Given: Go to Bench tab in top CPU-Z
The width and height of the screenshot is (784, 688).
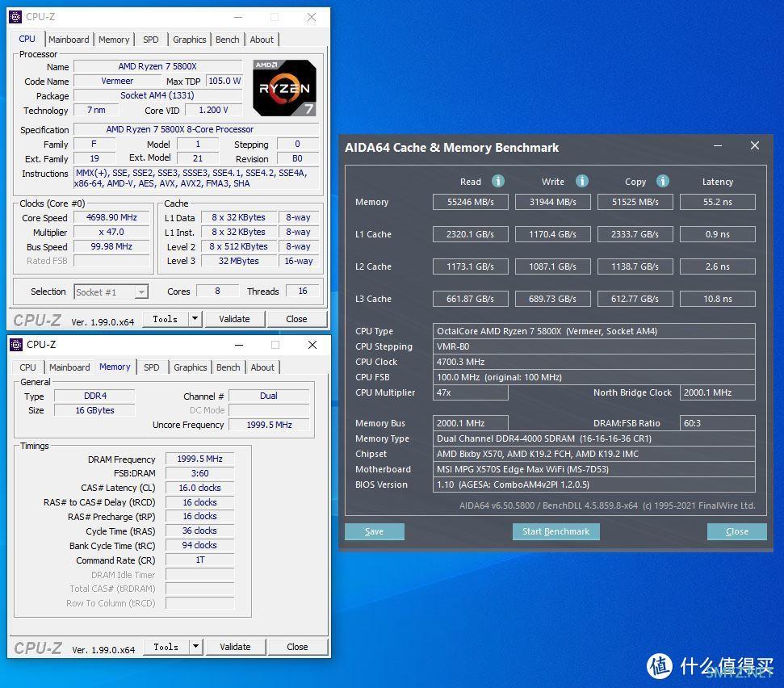Looking at the screenshot, I should [x=227, y=40].
